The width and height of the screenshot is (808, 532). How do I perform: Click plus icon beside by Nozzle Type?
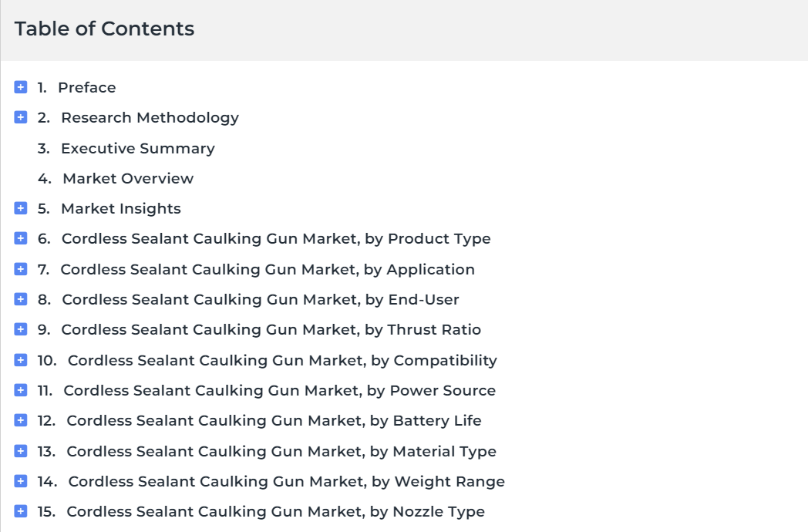tap(21, 511)
